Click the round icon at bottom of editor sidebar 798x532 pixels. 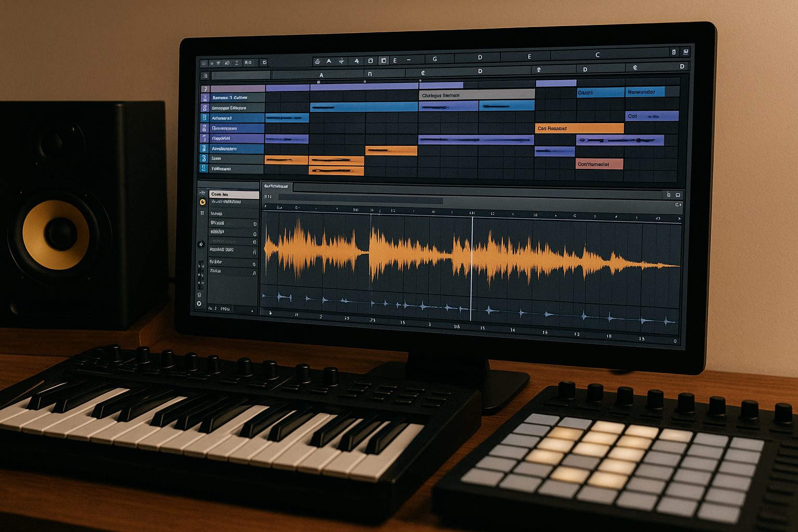(198, 303)
